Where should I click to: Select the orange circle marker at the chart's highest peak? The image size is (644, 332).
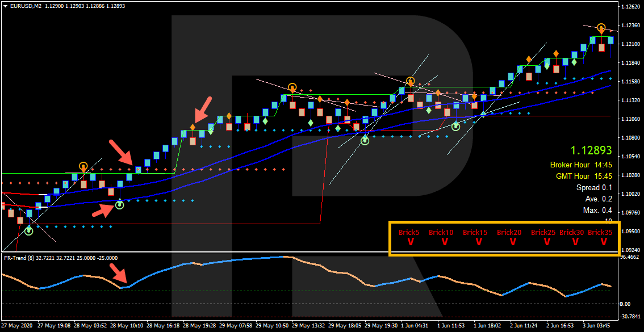(x=601, y=28)
